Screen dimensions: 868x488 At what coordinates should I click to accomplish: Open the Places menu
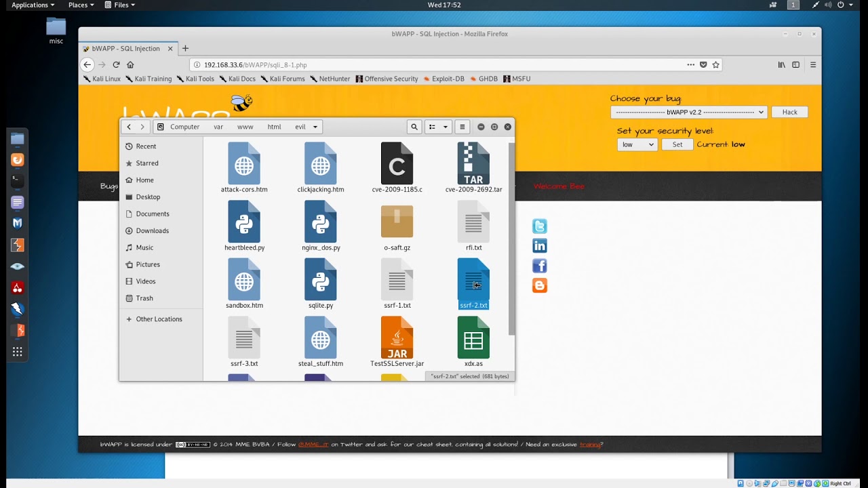click(x=81, y=5)
